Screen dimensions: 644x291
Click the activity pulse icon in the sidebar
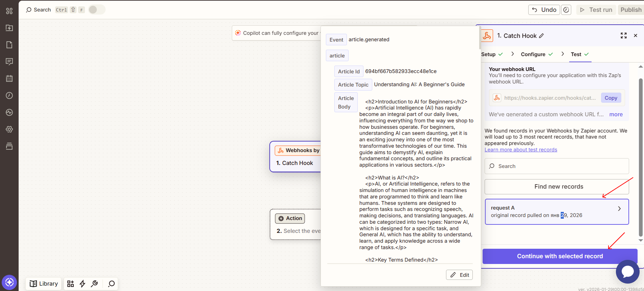9,112
